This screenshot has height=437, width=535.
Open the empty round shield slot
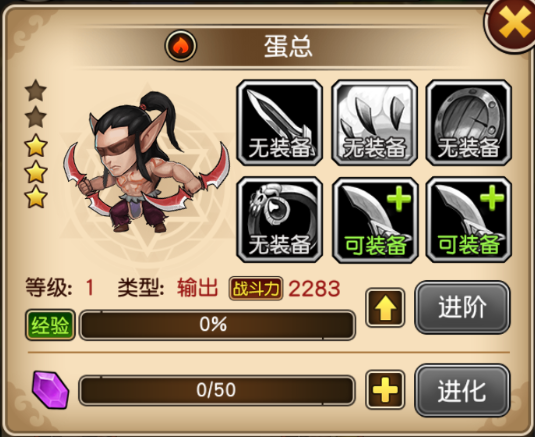pyautogui.click(x=469, y=123)
